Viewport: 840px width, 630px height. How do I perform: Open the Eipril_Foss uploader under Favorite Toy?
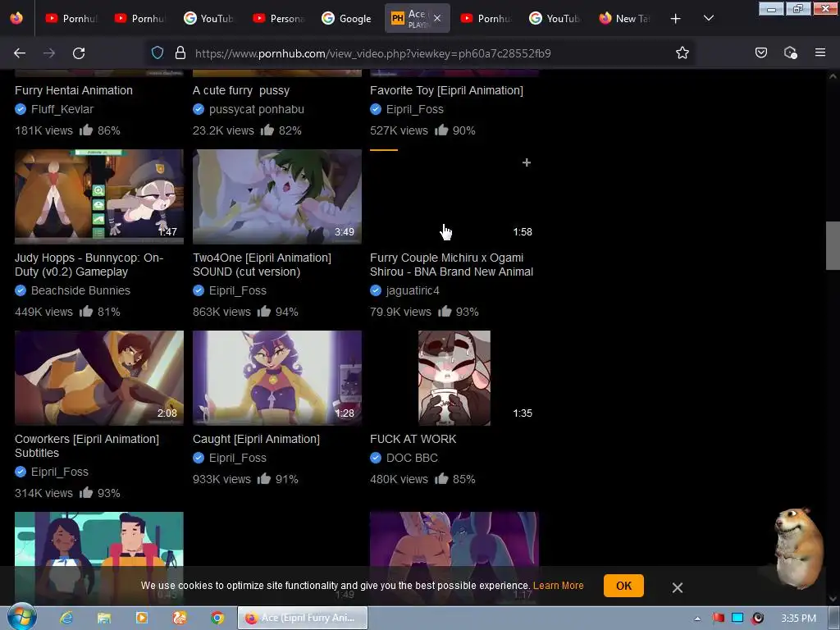click(414, 109)
